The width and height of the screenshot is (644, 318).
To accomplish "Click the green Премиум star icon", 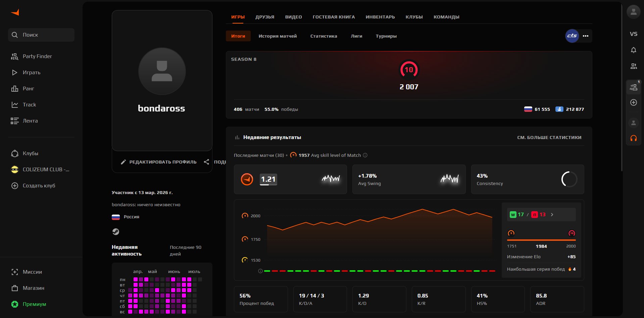I will [15, 304].
